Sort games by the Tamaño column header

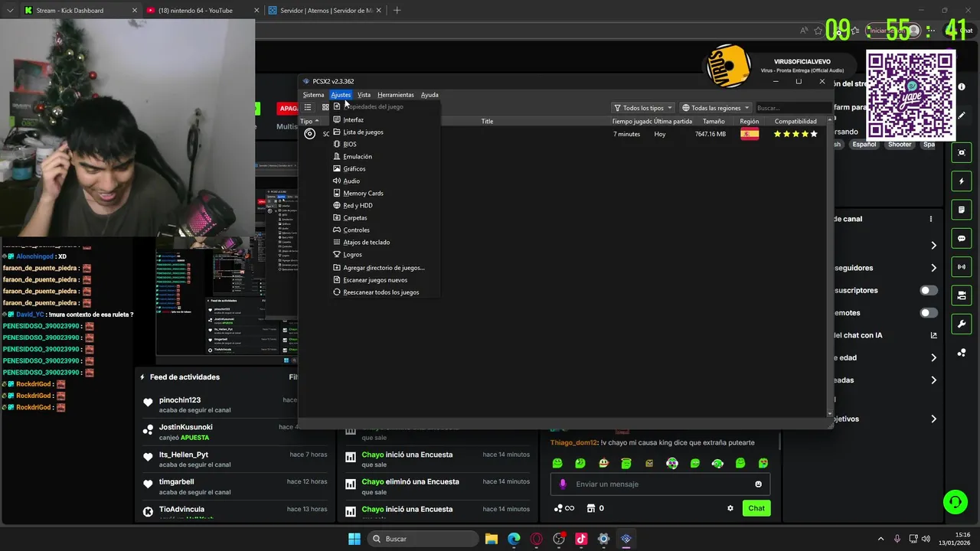[x=714, y=121]
